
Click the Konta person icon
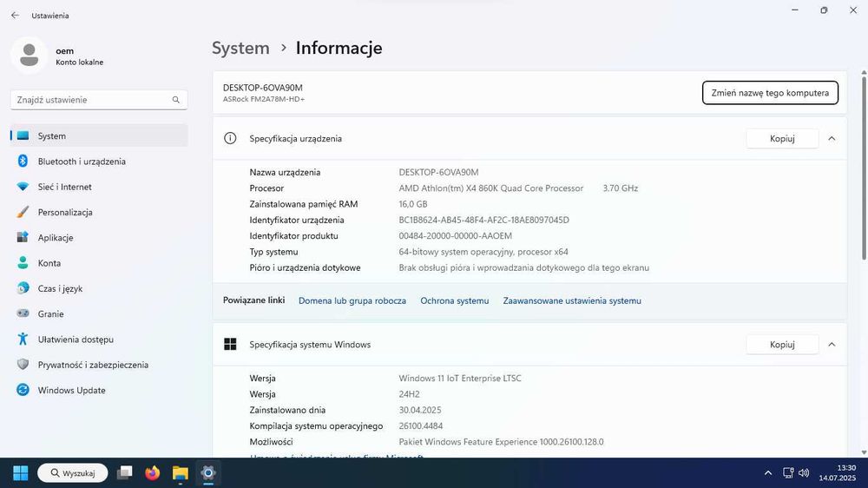(23, 263)
